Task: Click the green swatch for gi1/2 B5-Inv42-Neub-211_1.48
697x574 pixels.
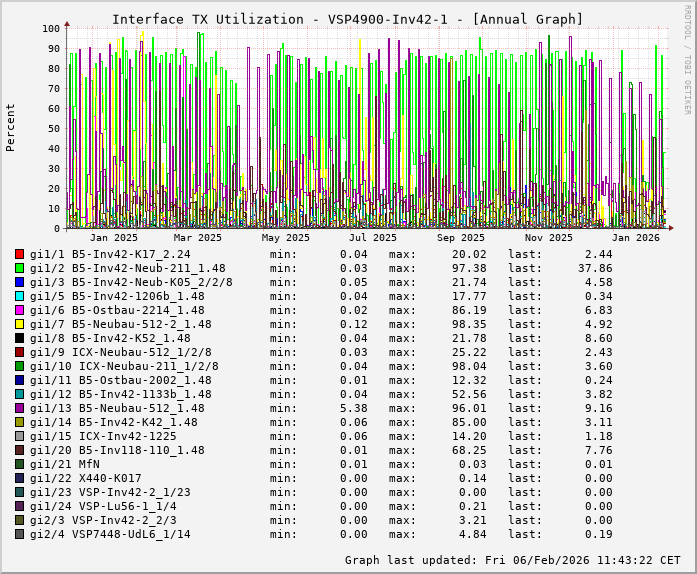Action: coord(20,269)
